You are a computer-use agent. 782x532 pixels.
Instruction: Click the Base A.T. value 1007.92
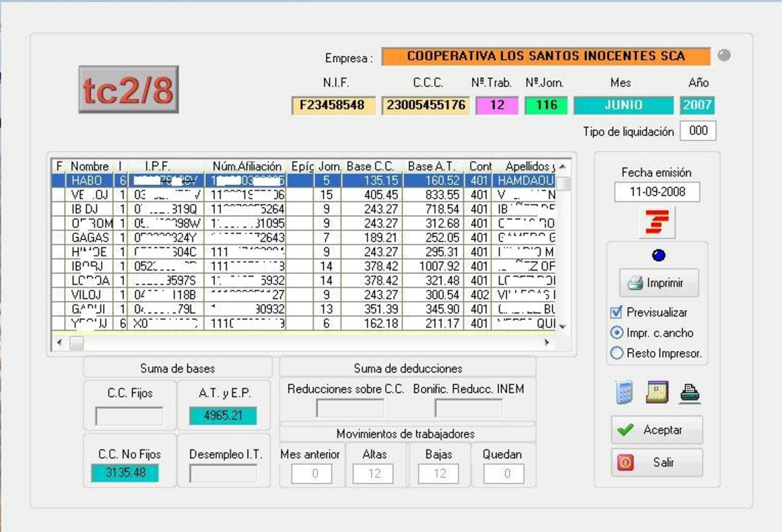[x=439, y=267]
